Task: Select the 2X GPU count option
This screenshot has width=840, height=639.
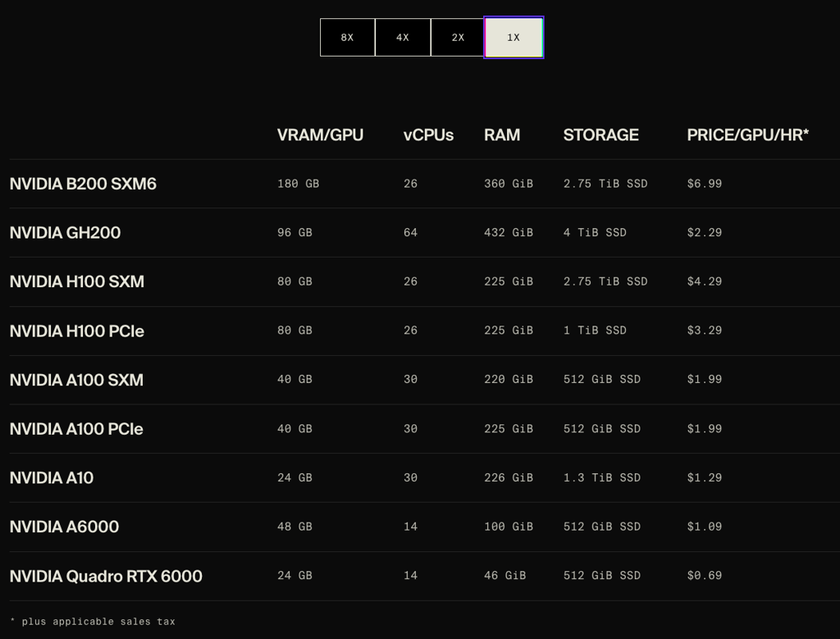Action: point(458,38)
